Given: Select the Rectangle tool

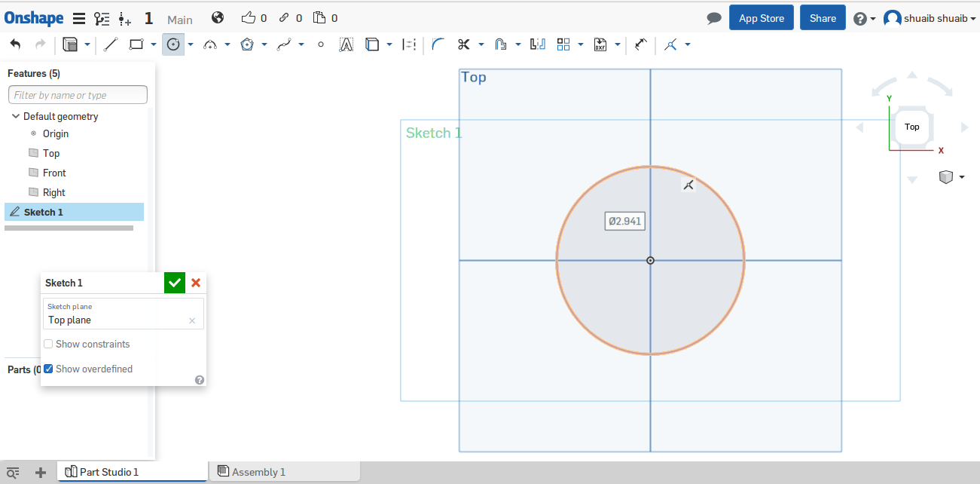Looking at the screenshot, I should [x=136, y=44].
